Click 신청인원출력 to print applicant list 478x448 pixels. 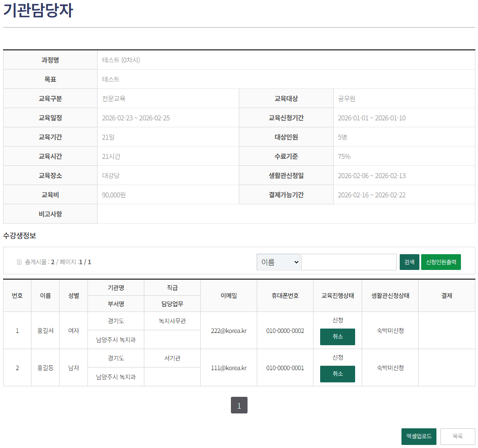click(x=441, y=262)
